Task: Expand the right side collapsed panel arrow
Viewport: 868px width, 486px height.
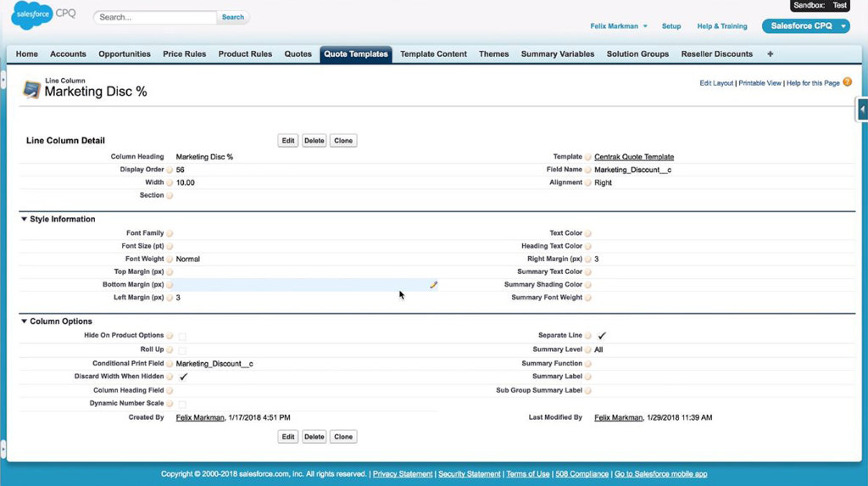Action: tap(862, 109)
